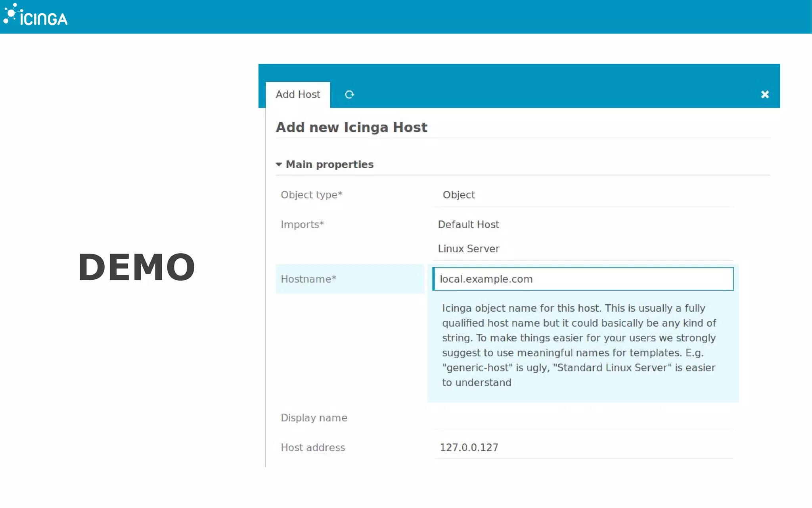Select the Linux Server import entry

[x=468, y=249]
